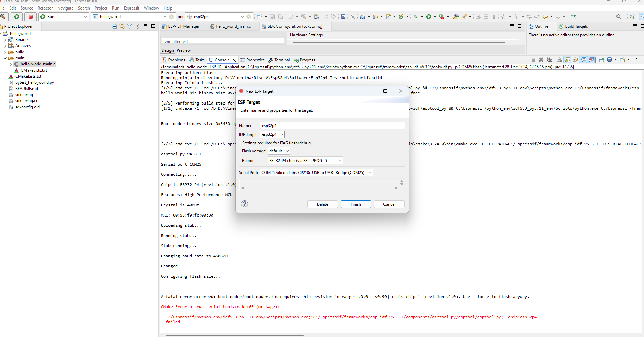Screen dimensions: 644x337
Task: Click the red Stop button in toolbar
Action: click(x=31, y=16)
